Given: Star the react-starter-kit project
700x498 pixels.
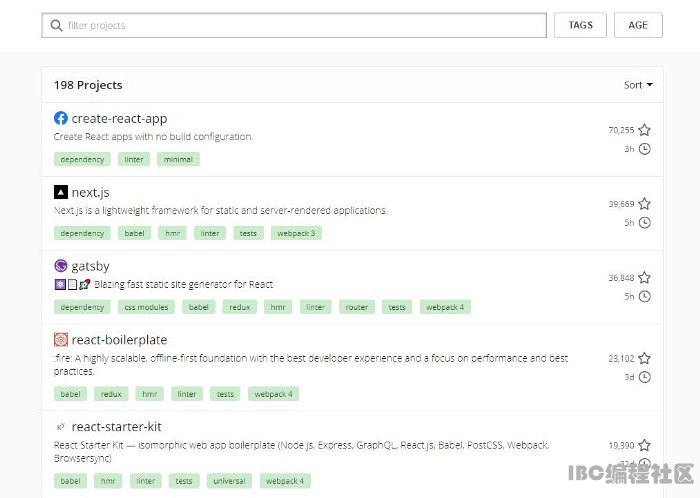Looking at the screenshot, I should 644,445.
